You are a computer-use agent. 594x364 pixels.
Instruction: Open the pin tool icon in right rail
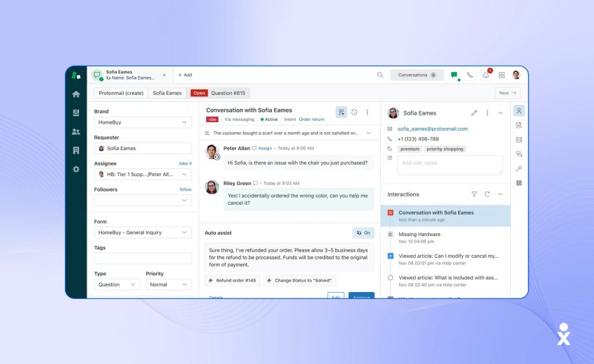point(519,168)
